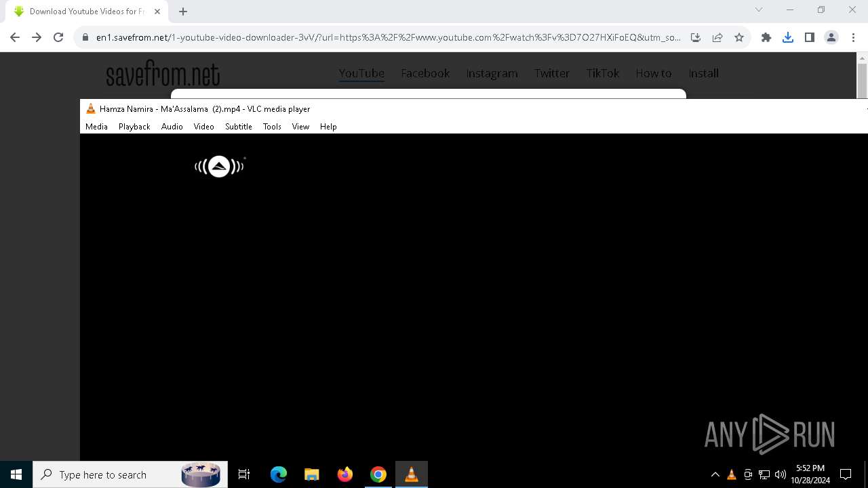
Task: Open Windows Start menu
Action: point(16,474)
